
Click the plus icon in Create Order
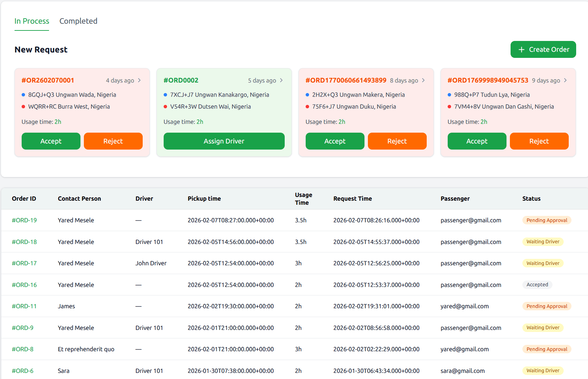pyautogui.click(x=521, y=50)
